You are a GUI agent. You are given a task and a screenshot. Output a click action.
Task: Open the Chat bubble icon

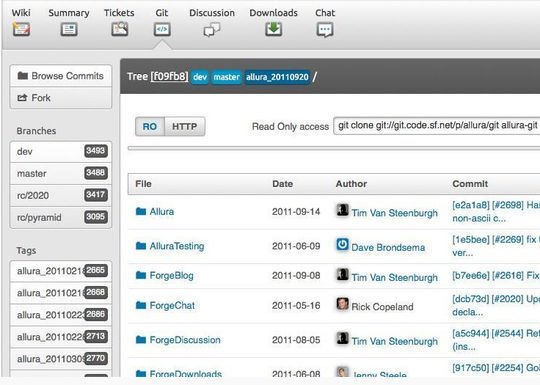(x=325, y=30)
